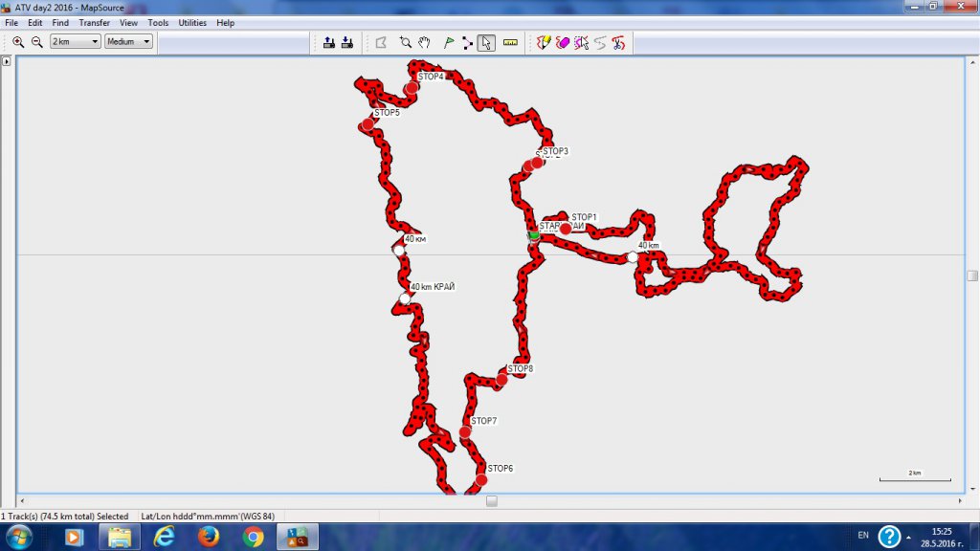Viewport: 980px width, 551px height.
Task: Expand the collapsed left data panel
Action: tap(7, 61)
